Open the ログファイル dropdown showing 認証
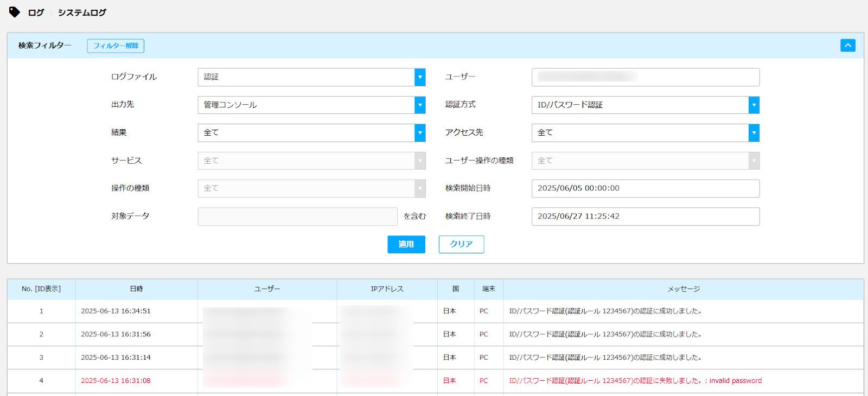Screen dimensions: 868x396 click(x=311, y=77)
